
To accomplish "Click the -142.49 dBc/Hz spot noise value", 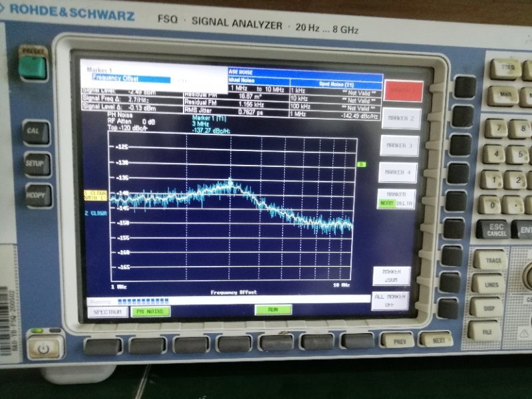I will [359, 116].
